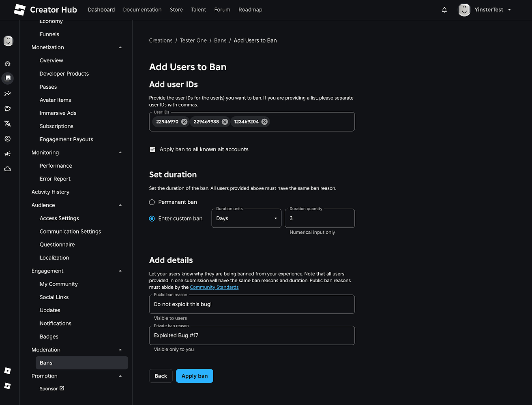Open the Localization translate icon
The height and width of the screenshot is (405, 532).
[x=8, y=124]
